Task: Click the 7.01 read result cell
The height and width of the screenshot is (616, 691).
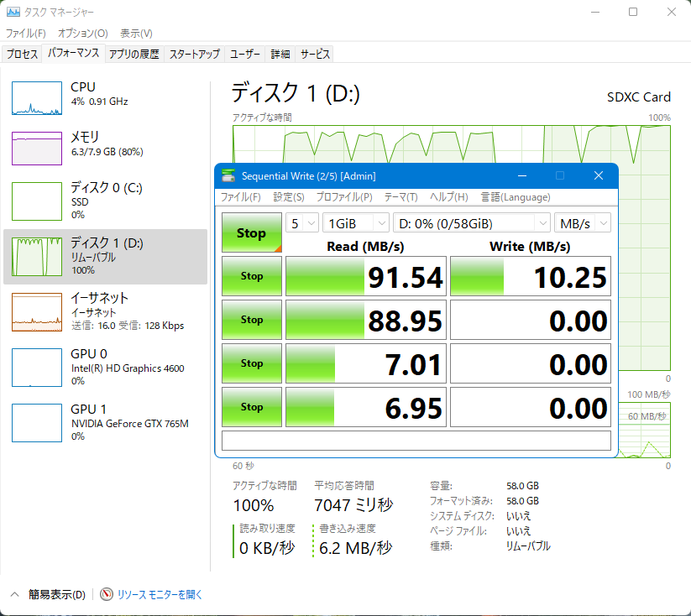Action: pyautogui.click(x=366, y=363)
